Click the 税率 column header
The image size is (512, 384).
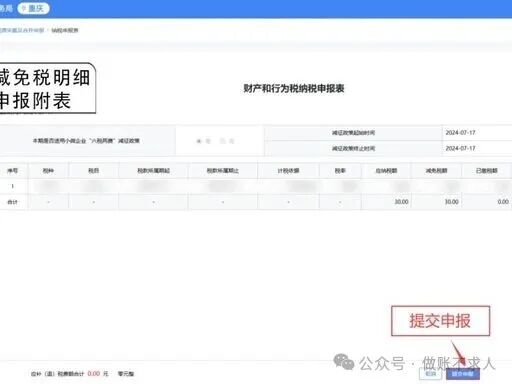340,171
